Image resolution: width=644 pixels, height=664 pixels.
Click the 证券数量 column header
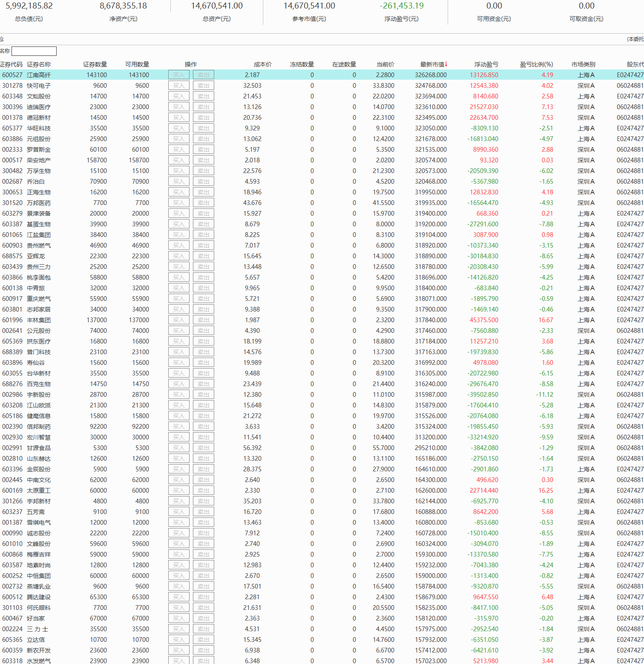tap(95, 64)
